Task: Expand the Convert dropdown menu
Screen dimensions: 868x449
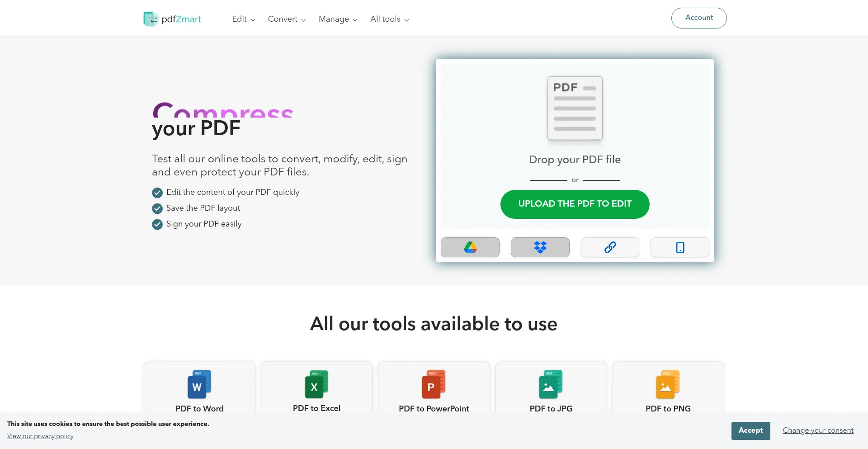Action: [287, 19]
